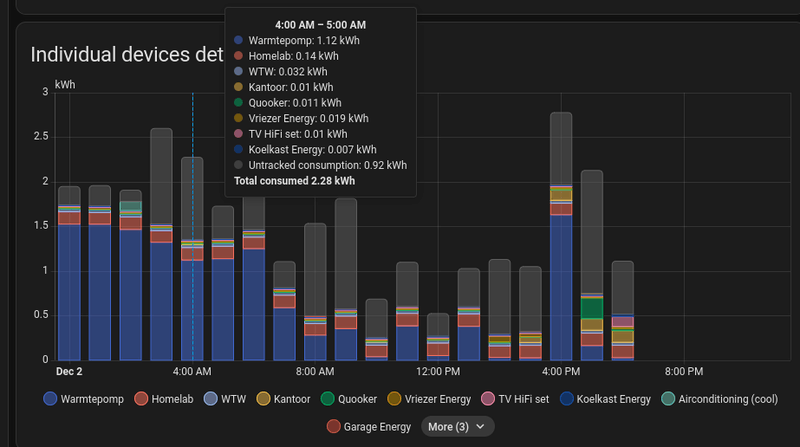The width and height of the screenshot is (800, 447).
Task: Click the 8:00 AM x-axis label
Action: pos(315,371)
